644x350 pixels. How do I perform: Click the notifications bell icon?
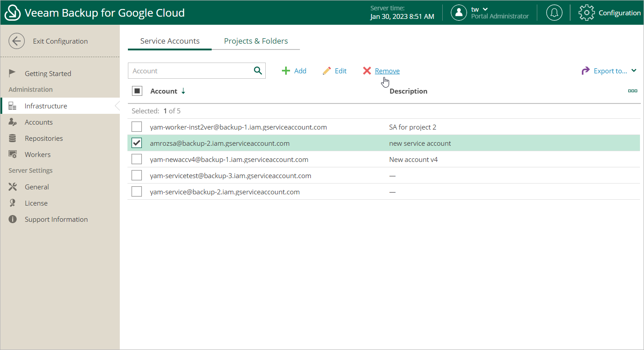click(x=554, y=13)
